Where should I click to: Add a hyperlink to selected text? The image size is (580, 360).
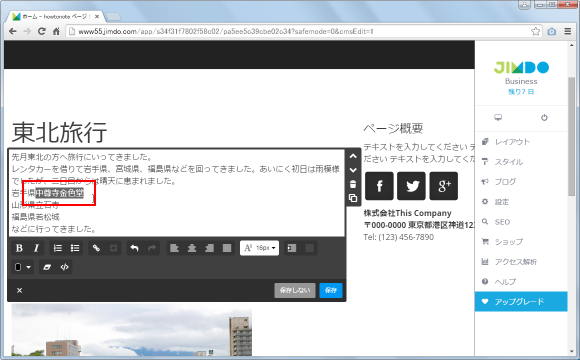(96, 248)
